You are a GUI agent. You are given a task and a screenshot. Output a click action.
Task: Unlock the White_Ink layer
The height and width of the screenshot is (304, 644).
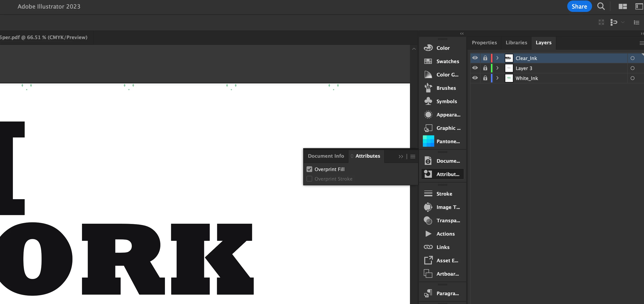[x=485, y=78]
